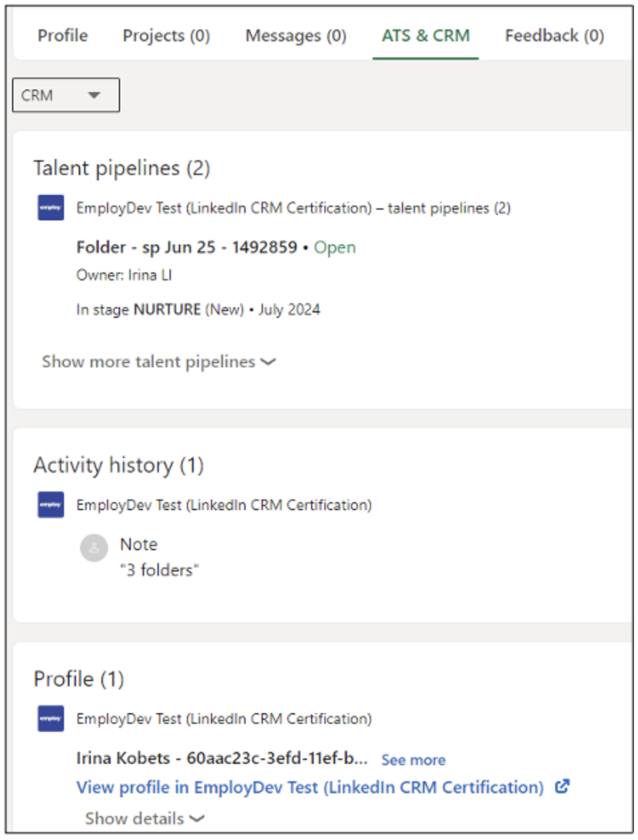Click the Note label in Activity history

coord(139,544)
